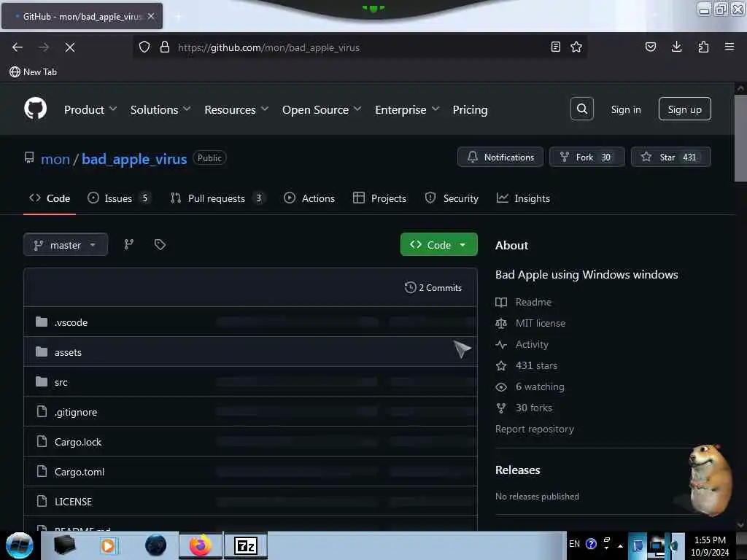Open Firefox from the taskbar
Image resolution: width=747 pixels, height=560 pixels.
[201, 545]
